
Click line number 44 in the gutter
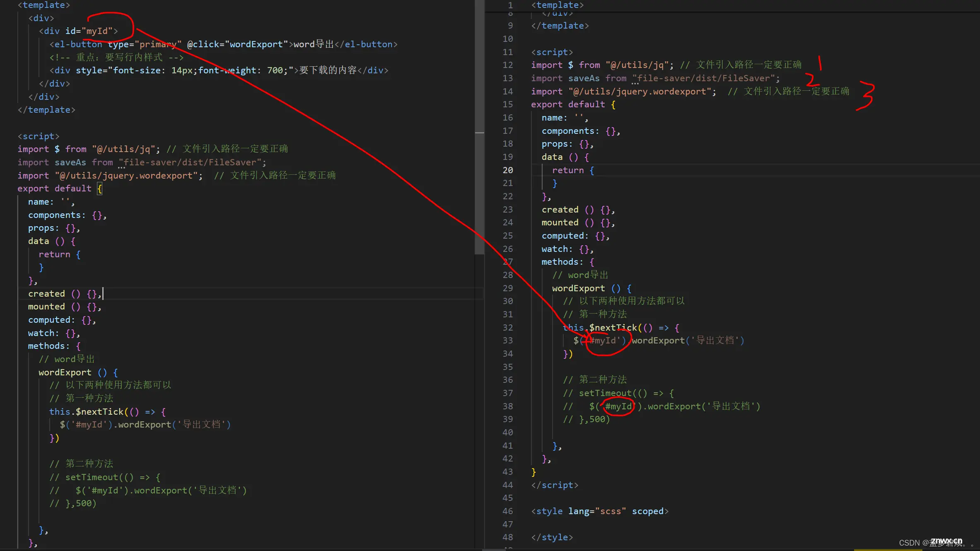(x=508, y=485)
